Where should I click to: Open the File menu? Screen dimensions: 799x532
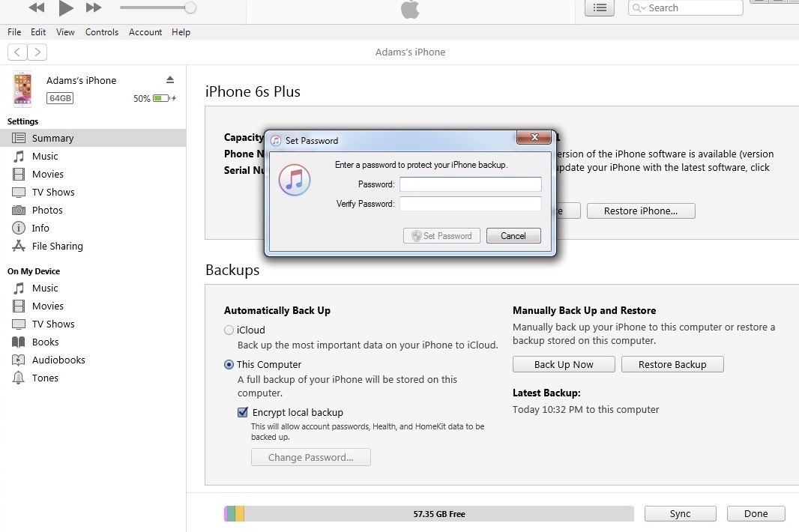(14, 32)
